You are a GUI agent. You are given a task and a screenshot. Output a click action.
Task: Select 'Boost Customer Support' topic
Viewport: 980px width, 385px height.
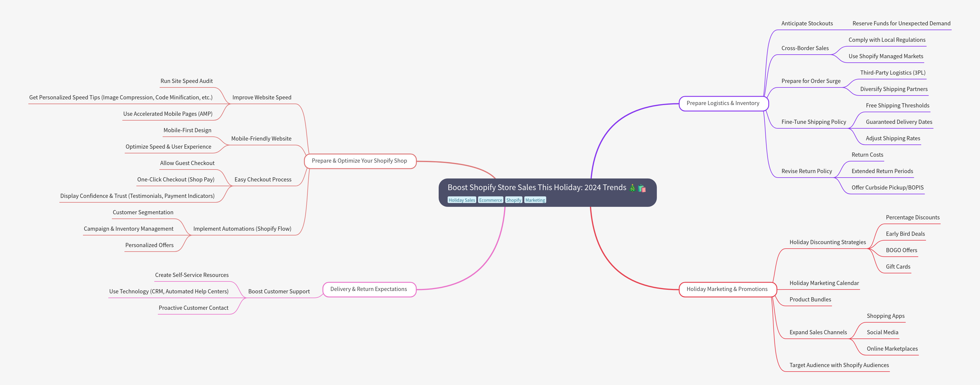click(x=279, y=291)
